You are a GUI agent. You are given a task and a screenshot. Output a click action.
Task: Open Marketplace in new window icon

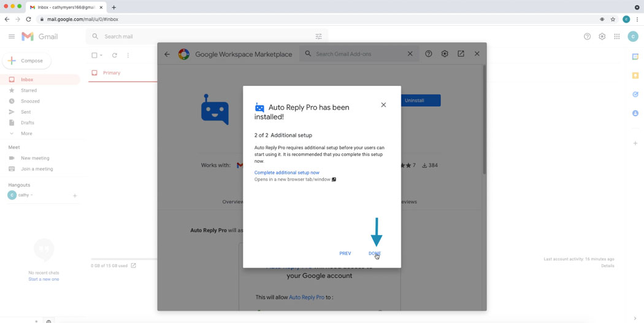click(461, 54)
